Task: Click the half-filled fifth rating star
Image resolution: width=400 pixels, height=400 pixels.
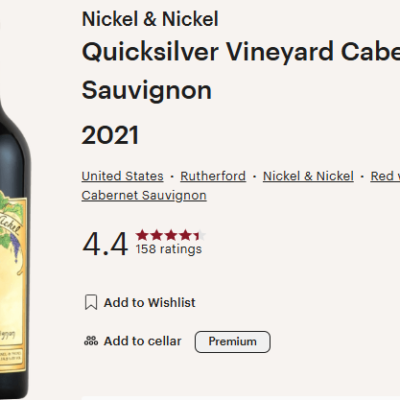Action: click(200, 235)
